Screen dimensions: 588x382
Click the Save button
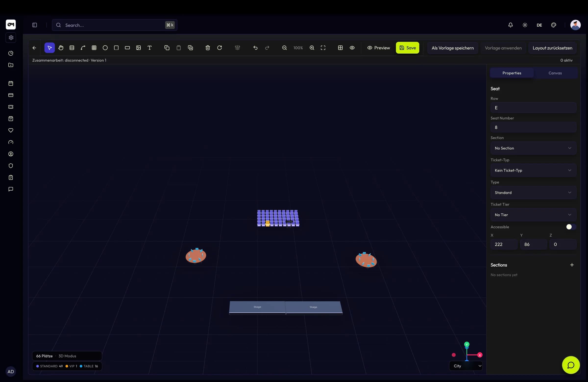[x=407, y=48]
